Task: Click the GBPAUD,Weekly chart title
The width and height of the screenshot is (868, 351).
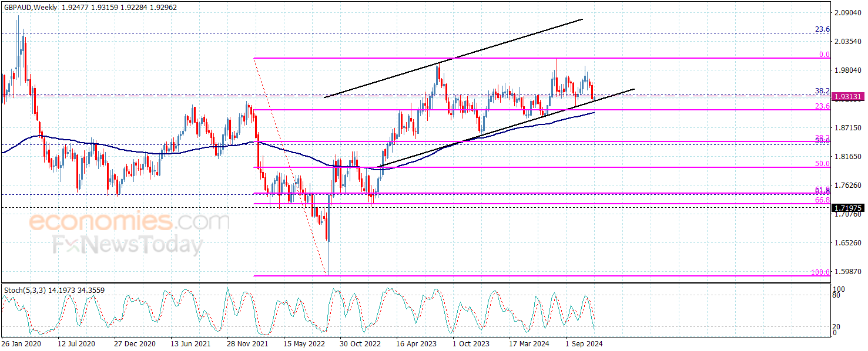Action: (29, 8)
